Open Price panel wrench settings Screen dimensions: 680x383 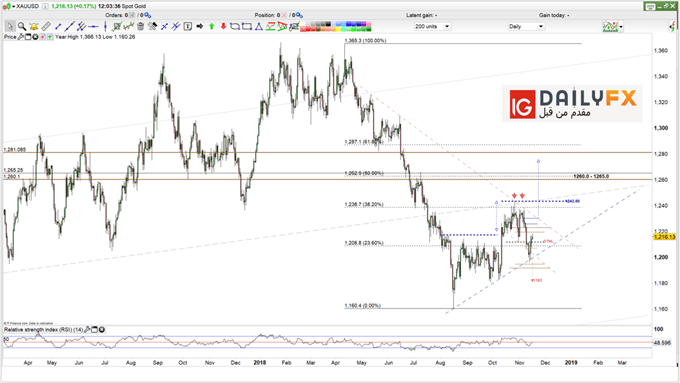21,37
